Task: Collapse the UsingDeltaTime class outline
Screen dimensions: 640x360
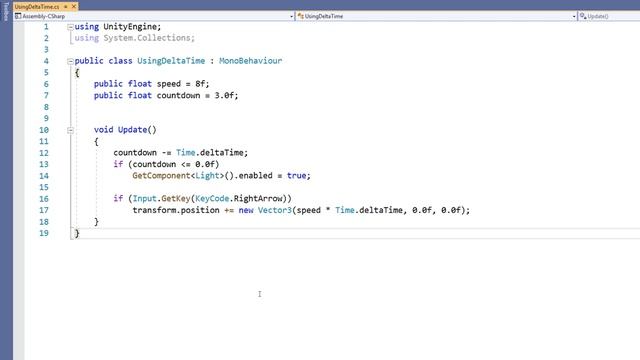Action: tap(70, 61)
